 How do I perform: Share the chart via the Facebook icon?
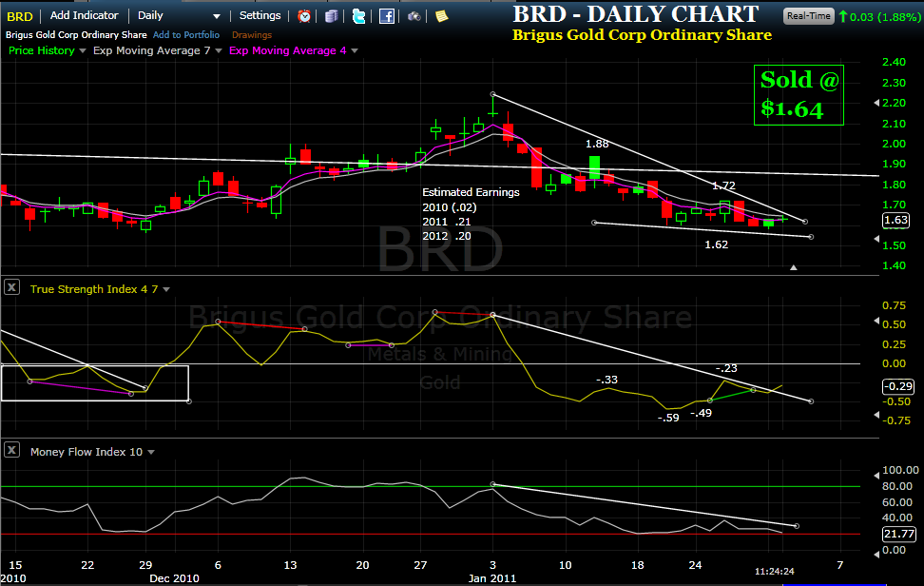click(x=387, y=16)
